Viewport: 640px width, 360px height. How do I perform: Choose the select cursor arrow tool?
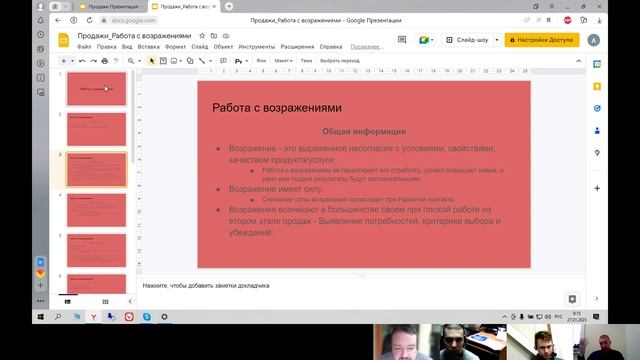(x=152, y=61)
